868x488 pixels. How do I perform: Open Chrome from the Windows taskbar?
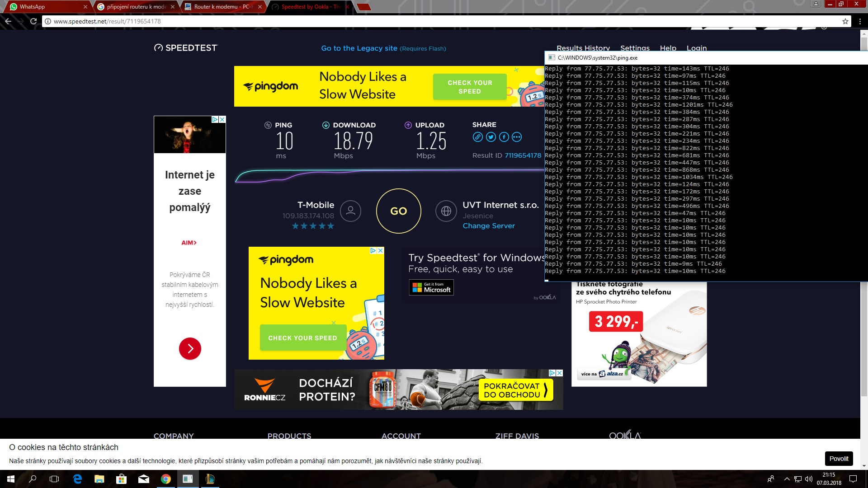click(166, 479)
